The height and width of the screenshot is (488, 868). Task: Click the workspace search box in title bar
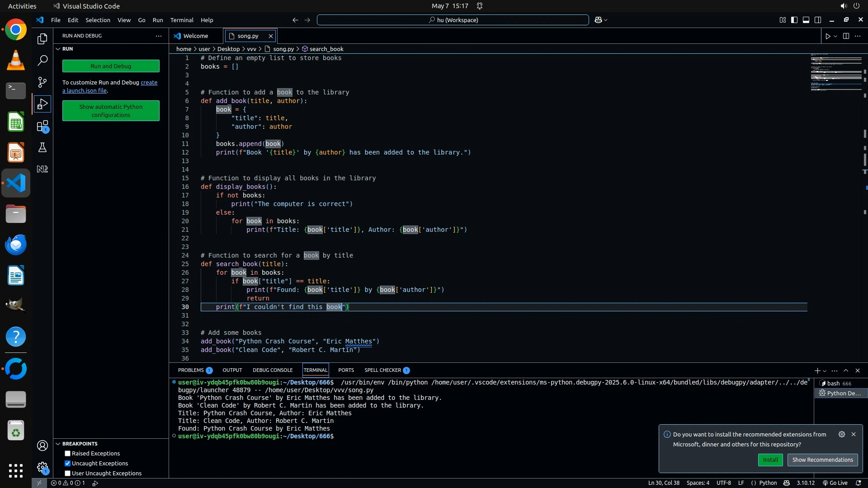(453, 20)
